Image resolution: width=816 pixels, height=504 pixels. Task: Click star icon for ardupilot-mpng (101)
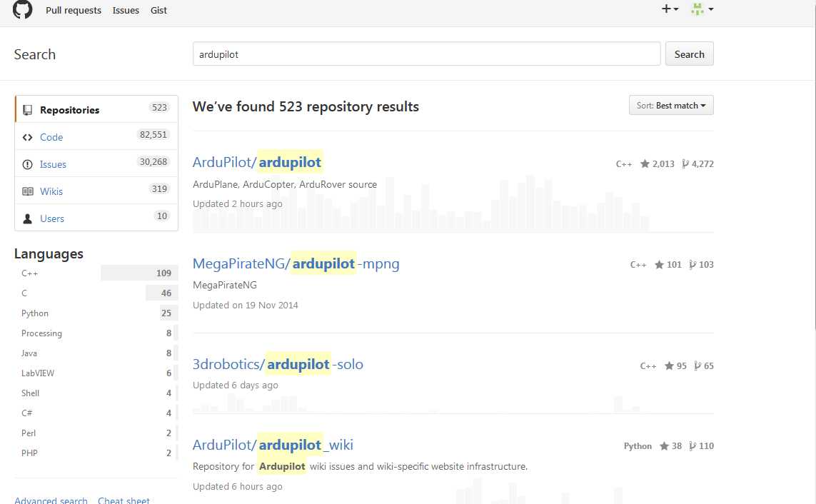click(x=659, y=265)
